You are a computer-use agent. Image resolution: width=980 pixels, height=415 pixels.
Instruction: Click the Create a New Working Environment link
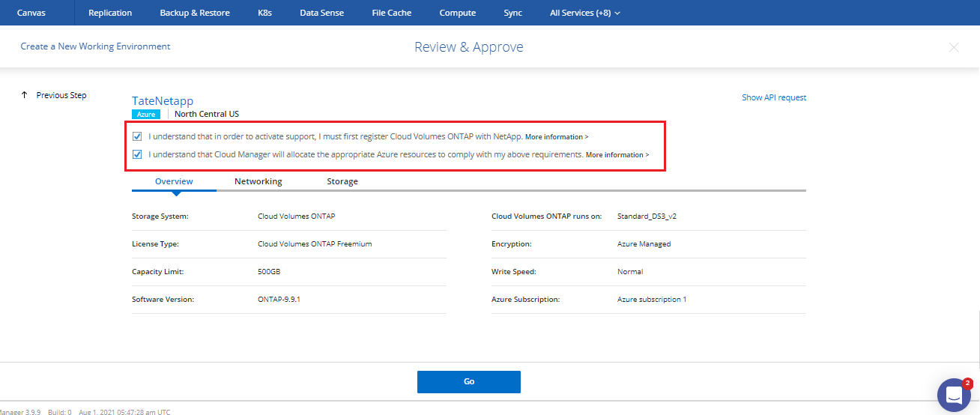[95, 46]
